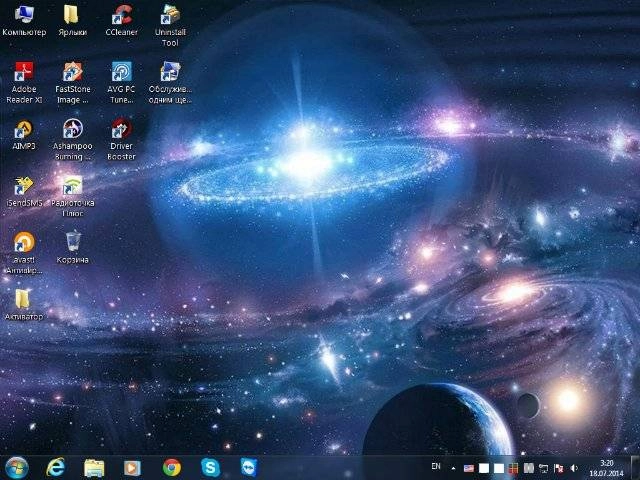This screenshot has height=480, width=640.
Task: Select the iSendSMS shortcut
Action: coord(24,191)
